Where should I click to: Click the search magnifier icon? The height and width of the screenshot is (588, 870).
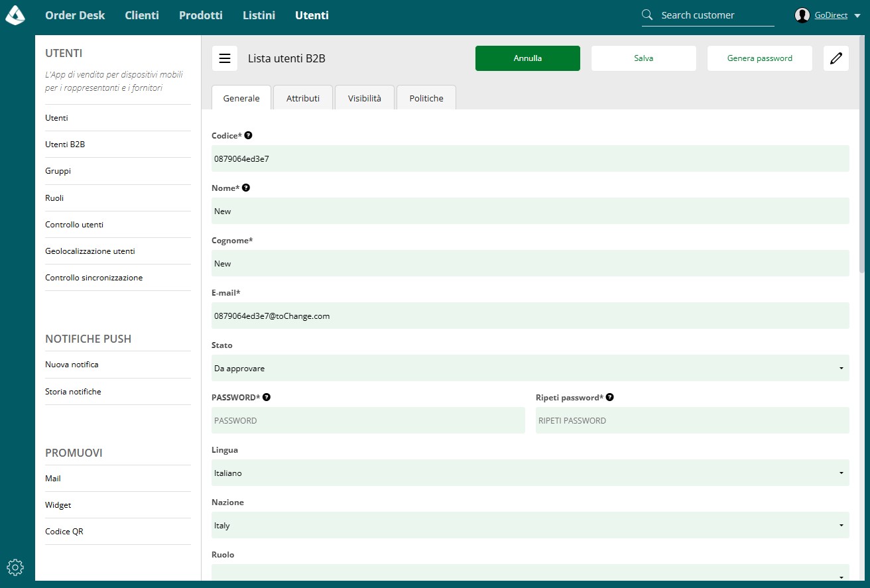point(648,15)
